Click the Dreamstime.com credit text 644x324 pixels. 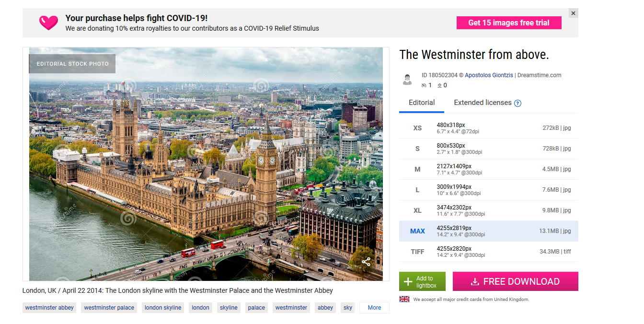click(540, 75)
